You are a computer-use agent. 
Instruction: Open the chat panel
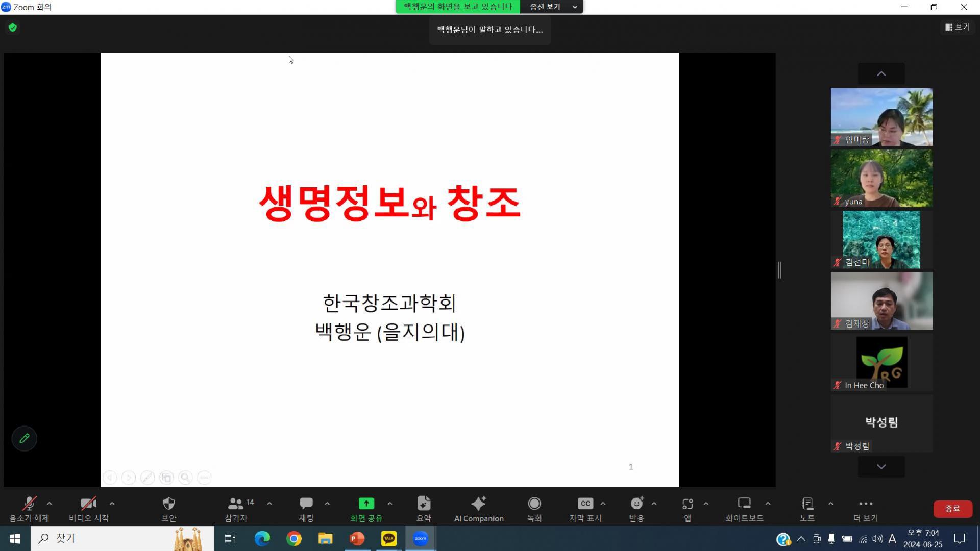click(x=306, y=508)
